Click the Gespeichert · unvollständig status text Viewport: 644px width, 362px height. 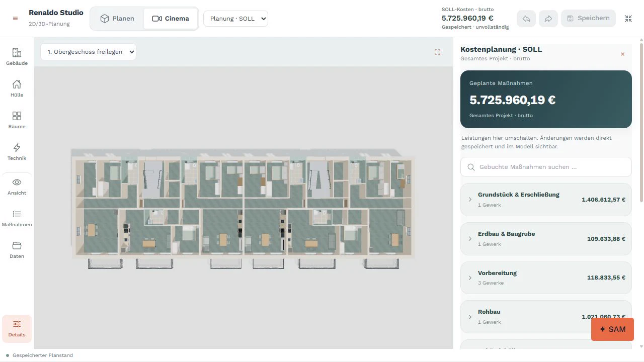pyautogui.click(x=475, y=27)
